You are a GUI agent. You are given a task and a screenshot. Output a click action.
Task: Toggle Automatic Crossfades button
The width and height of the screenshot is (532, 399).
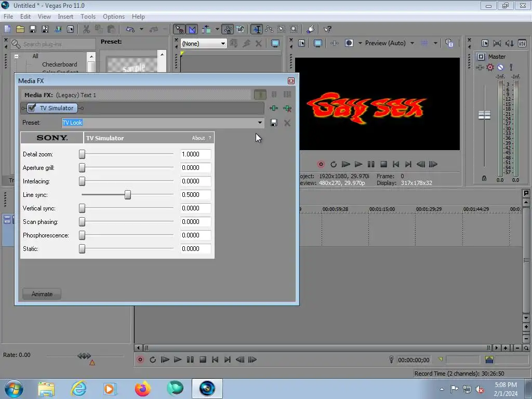pyautogui.click(x=192, y=30)
